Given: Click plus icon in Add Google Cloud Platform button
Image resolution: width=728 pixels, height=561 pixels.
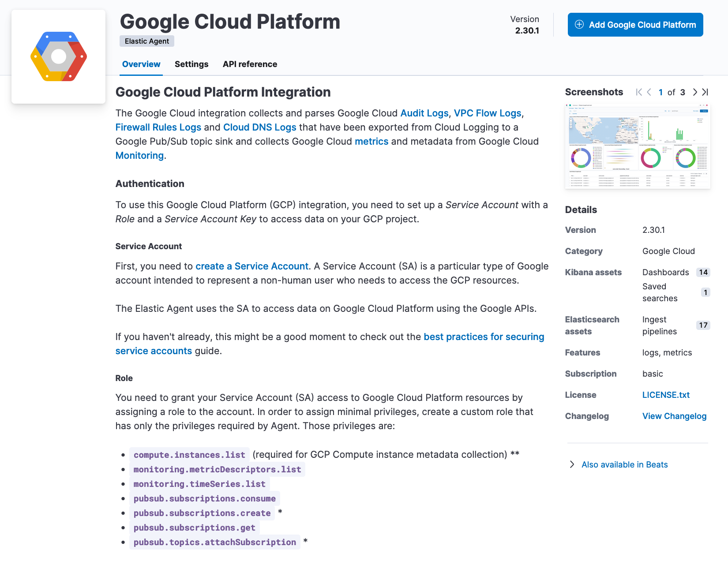Looking at the screenshot, I should 579,25.
